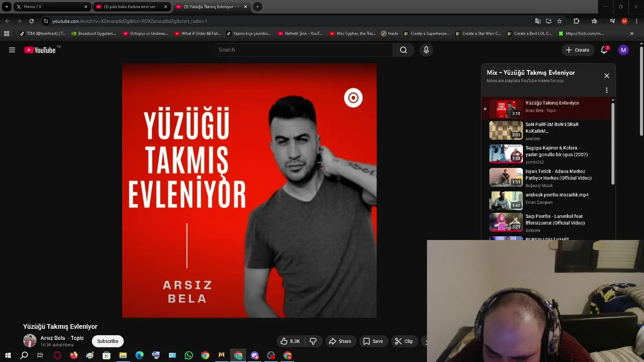Go forward in browser history
644x362 pixels.
click(19, 21)
